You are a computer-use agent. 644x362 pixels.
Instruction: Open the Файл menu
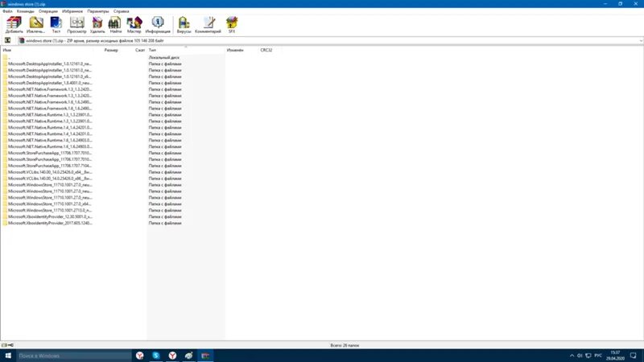[7, 11]
